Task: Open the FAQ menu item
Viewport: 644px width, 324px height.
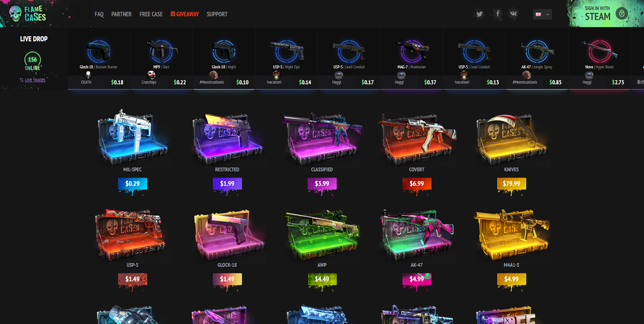Action: (99, 14)
